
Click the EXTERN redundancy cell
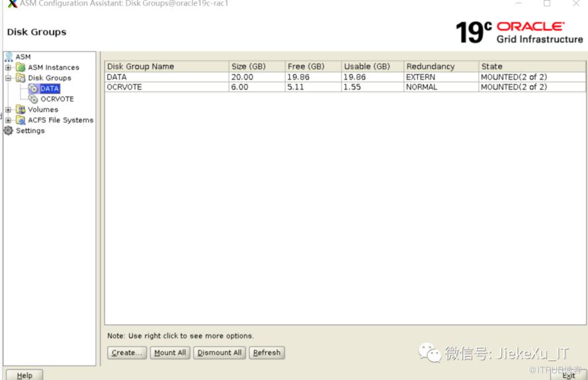(441, 77)
